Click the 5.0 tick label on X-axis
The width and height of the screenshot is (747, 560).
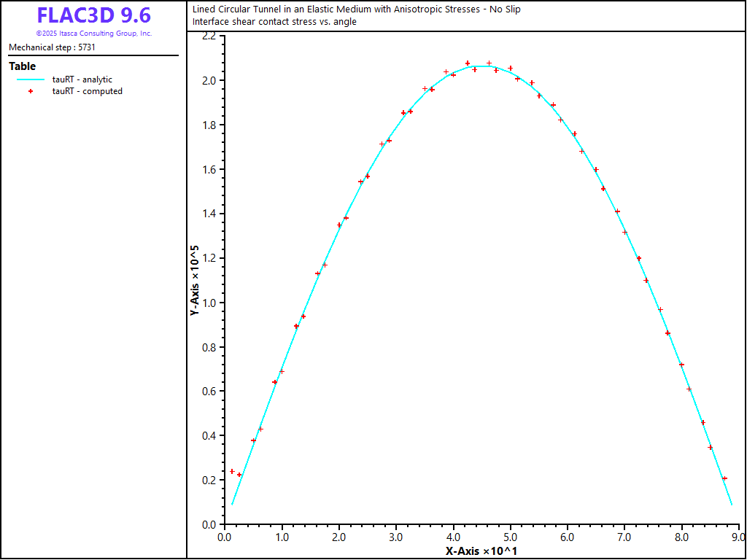[x=511, y=537]
